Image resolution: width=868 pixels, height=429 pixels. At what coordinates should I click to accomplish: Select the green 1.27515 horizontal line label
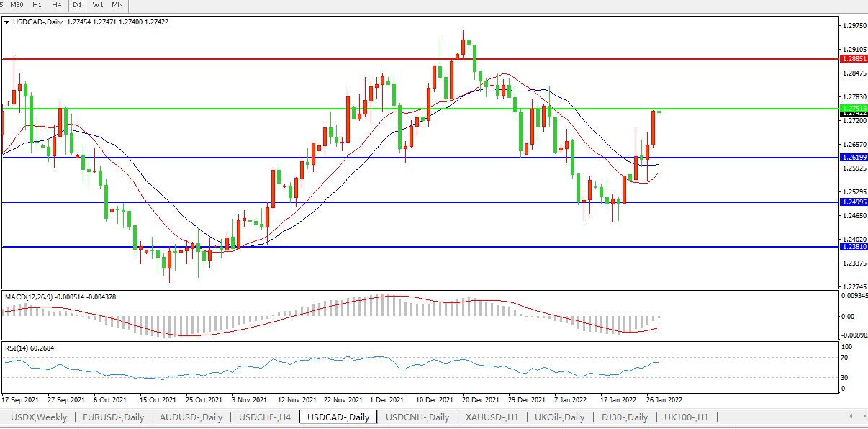coord(854,108)
